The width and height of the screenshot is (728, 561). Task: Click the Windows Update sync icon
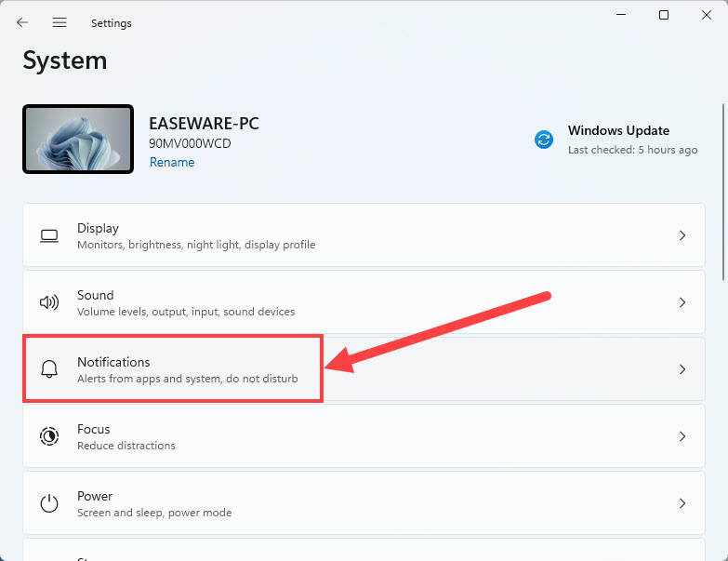point(544,140)
